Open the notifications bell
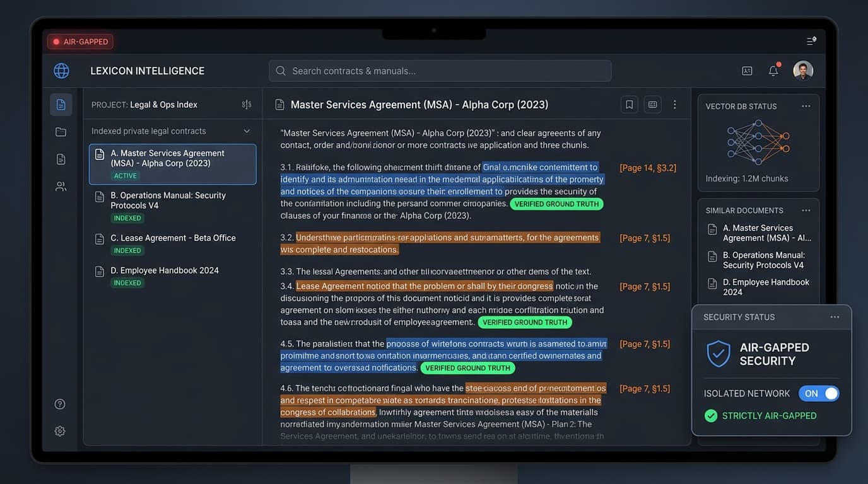The width and height of the screenshot is (868, 484). (773, 71)
